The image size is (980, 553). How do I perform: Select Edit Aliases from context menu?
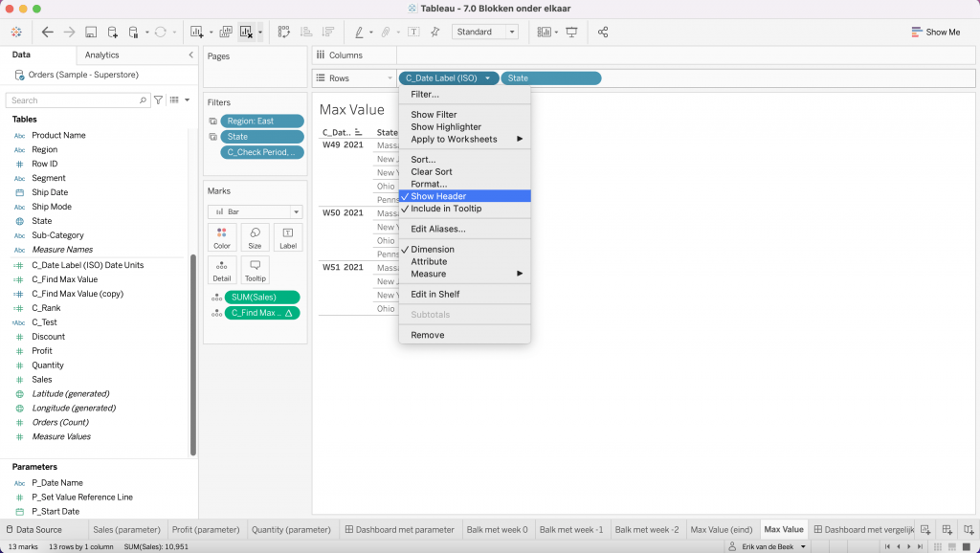(x=438, y=229)
